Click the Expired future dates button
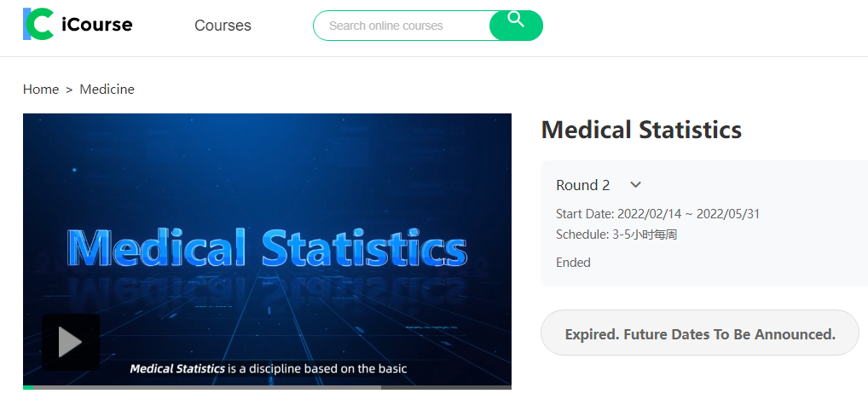 700,334
